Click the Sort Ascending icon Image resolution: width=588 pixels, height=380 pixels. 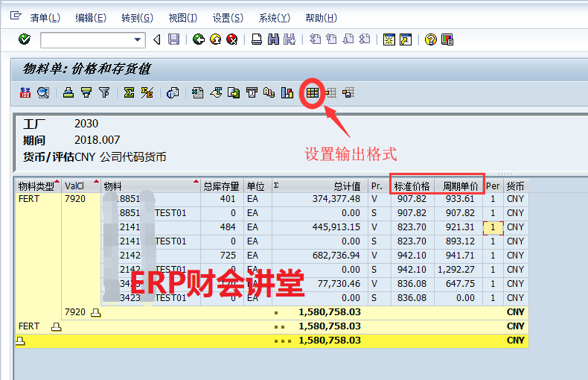click(68, 93)
